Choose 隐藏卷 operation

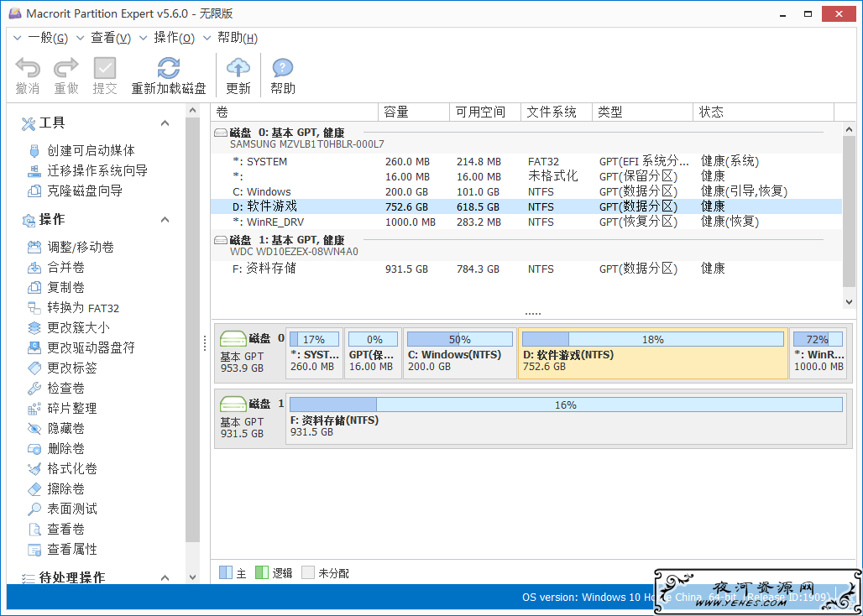(x=55, y=428)
